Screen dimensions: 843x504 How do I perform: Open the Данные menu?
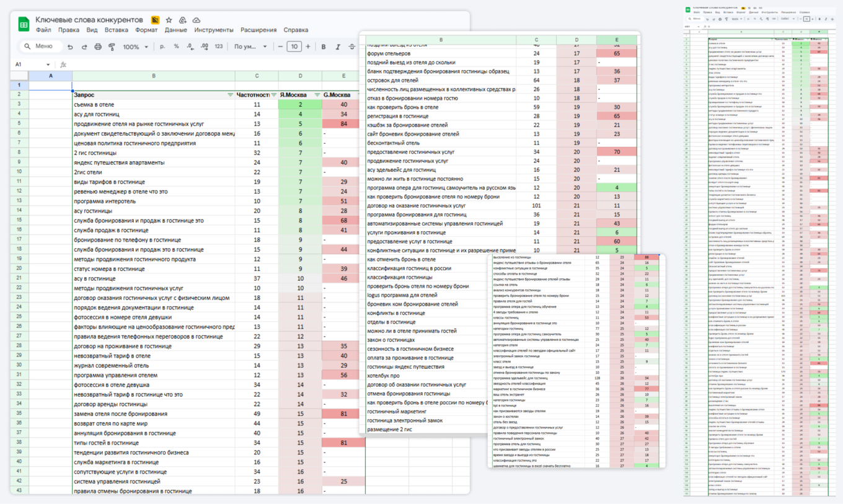pyautogui.click(x=176, y=30)
